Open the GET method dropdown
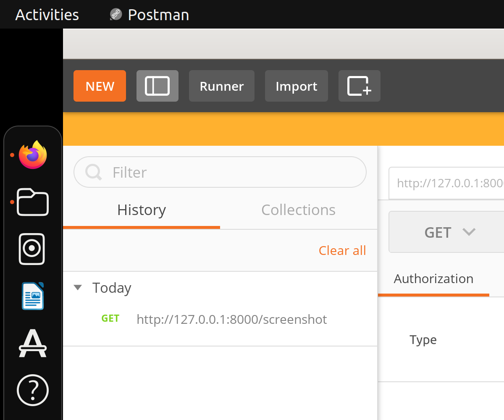The image size is (504, 420). click(x=449, y=232)
